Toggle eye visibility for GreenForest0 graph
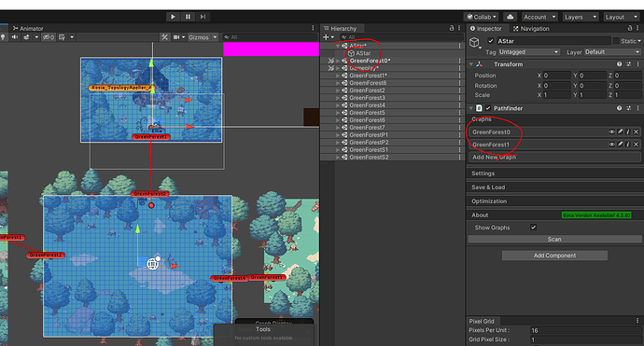This screenshot has height=346, width=644. [x=611, y=131]
